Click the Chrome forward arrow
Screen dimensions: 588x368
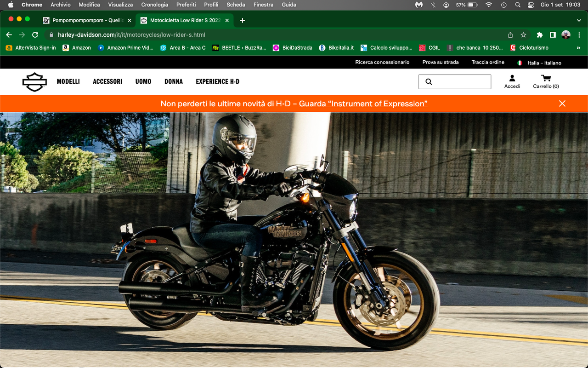22,34
